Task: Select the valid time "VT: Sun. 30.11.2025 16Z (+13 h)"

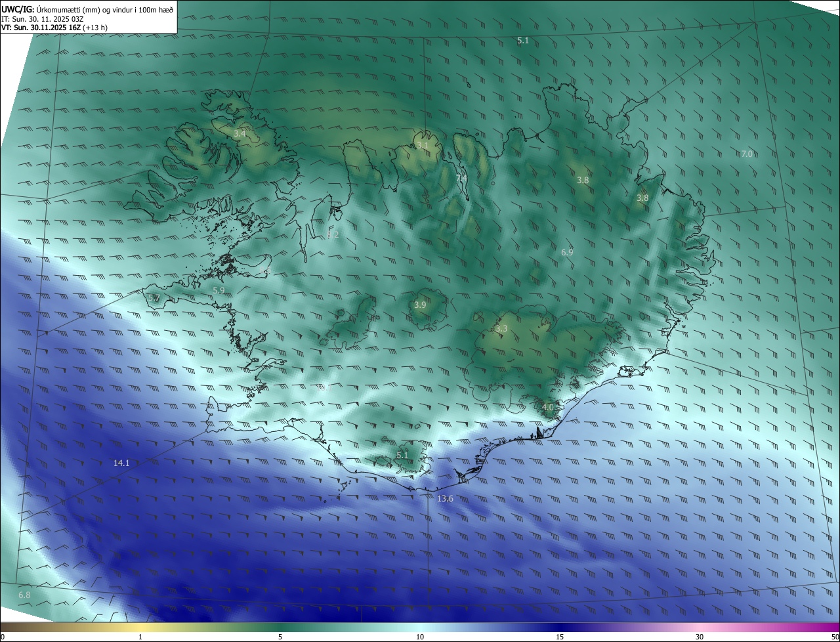Action: coord(54,28)
